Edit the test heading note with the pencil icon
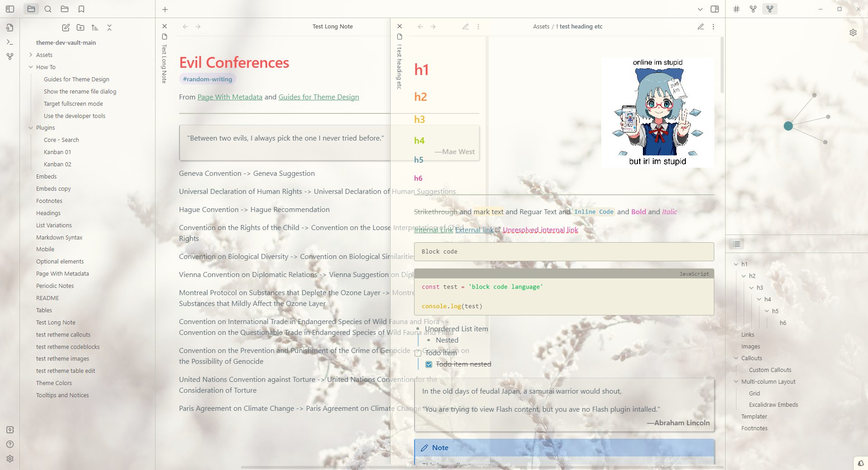This screenshot has height=470, width=868. (x=701, y=27)
